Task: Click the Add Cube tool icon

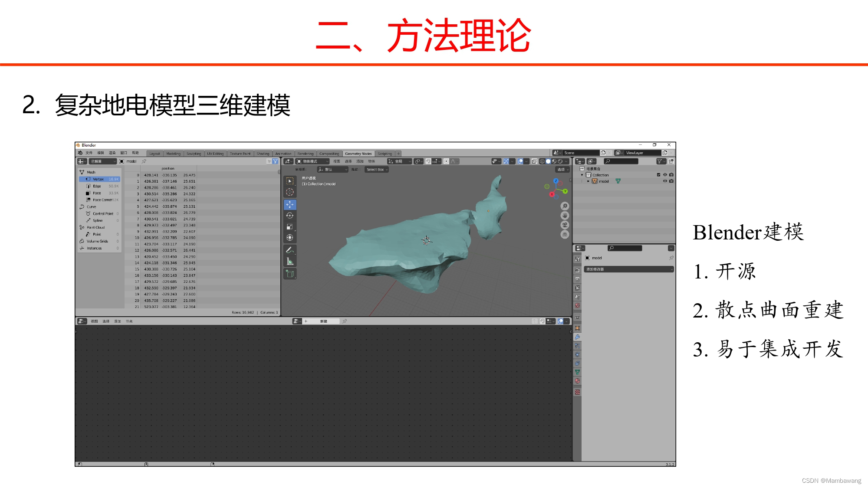Action: tap(290, 274)
